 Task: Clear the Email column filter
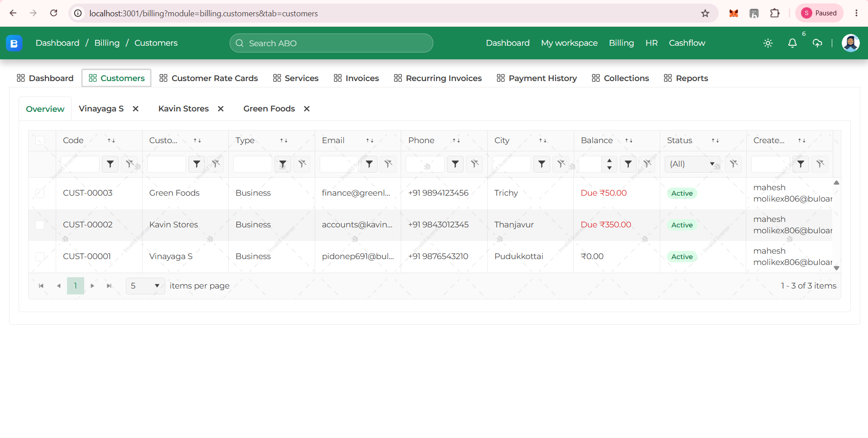[388, 164]
